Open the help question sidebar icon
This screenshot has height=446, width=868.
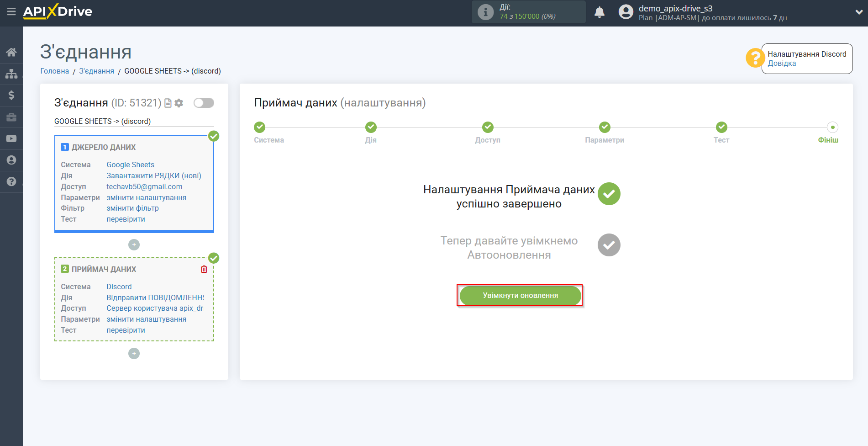tap(11, 181)
